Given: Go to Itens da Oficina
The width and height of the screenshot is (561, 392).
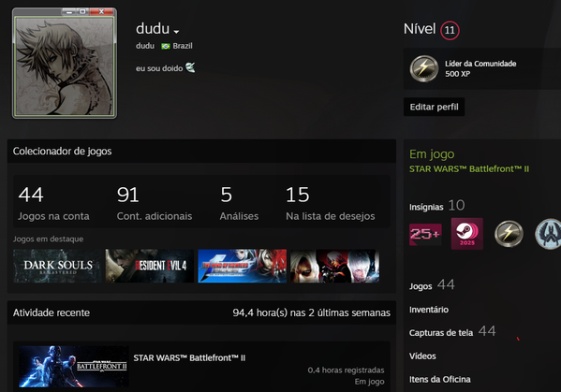Looking at the screenshot, I should [439, 379].
